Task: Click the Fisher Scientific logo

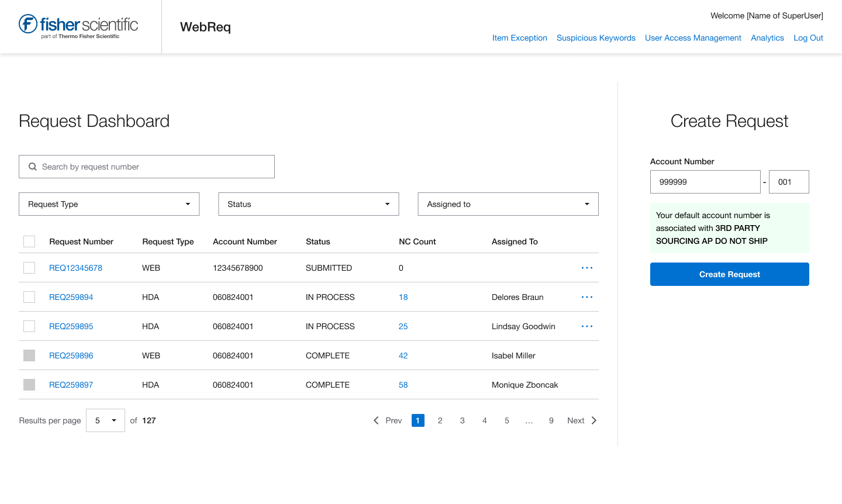Action: pyautogui.click(x=78, y=26)
